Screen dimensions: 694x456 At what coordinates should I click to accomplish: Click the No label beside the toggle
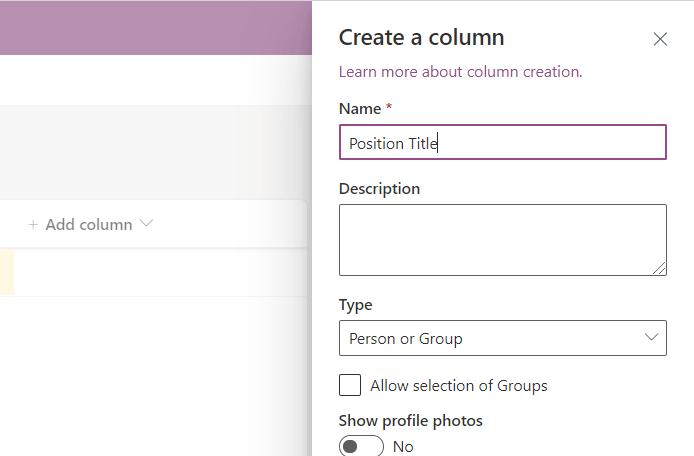tap(403, 447)
